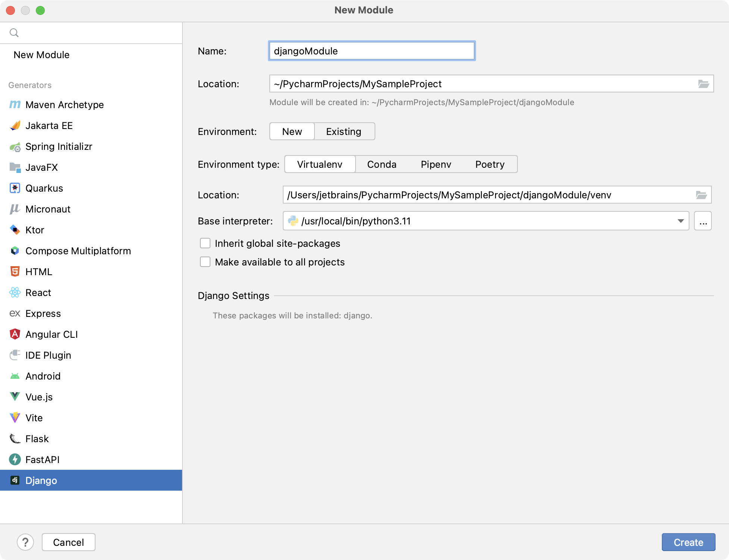Viewport: 729px width, 560px height.
Task: Click the Create button
Action: [688, 542]
